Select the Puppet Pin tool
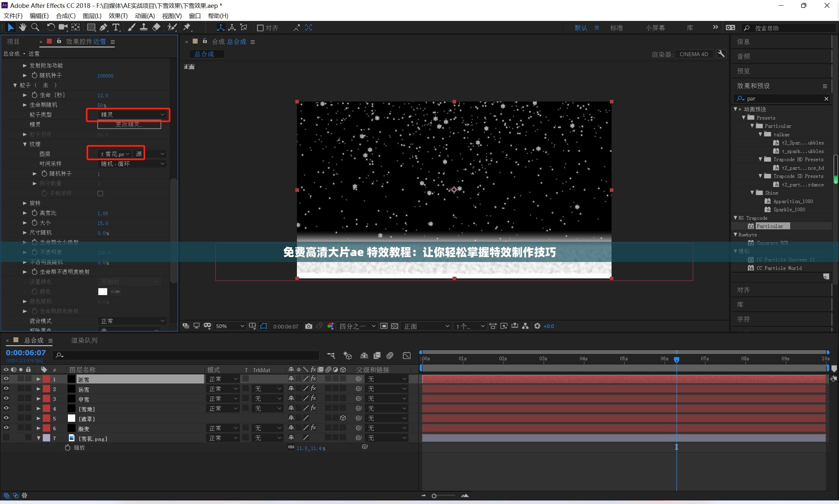839x504 pixels. 187,28
